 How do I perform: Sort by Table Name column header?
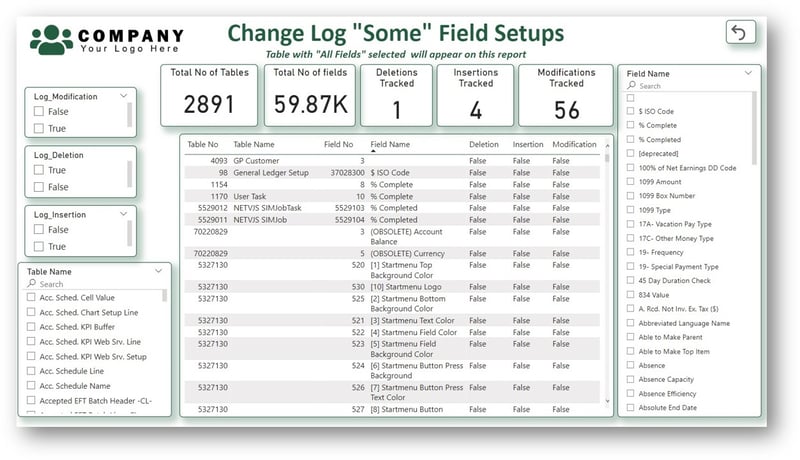[x=254, y=144]
